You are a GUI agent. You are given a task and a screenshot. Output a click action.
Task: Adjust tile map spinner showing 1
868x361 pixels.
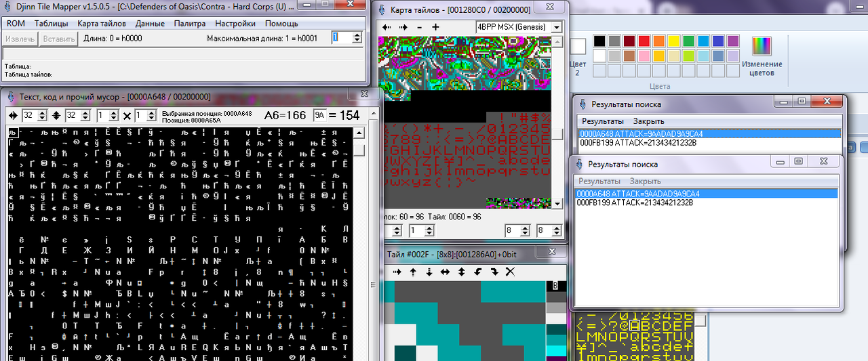(422, 231)
